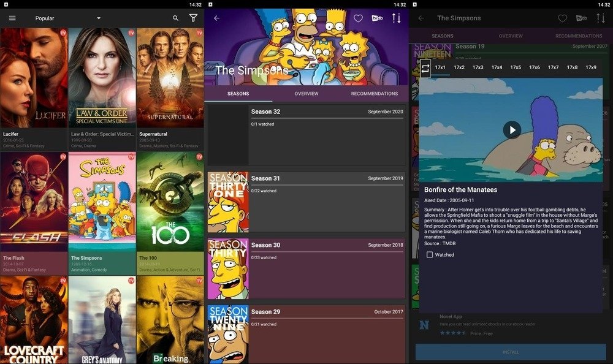This screenshot has height=364, width=613.
Task: Open the Breaking Bad poster
Action: coord(170,320)
